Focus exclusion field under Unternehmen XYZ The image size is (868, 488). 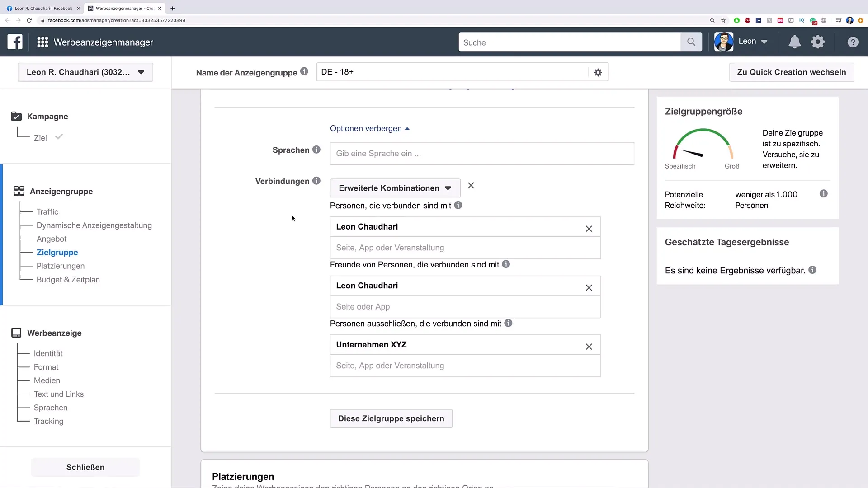coord(465,366)
